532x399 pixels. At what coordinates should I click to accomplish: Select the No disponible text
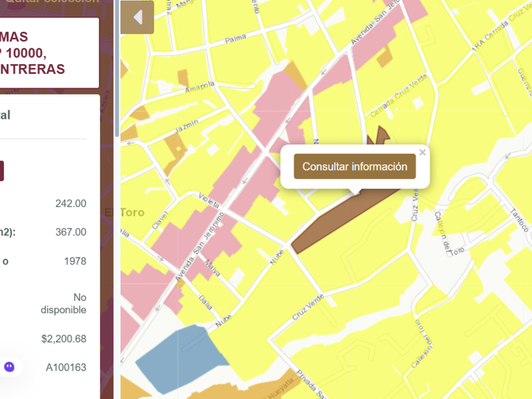63,303
